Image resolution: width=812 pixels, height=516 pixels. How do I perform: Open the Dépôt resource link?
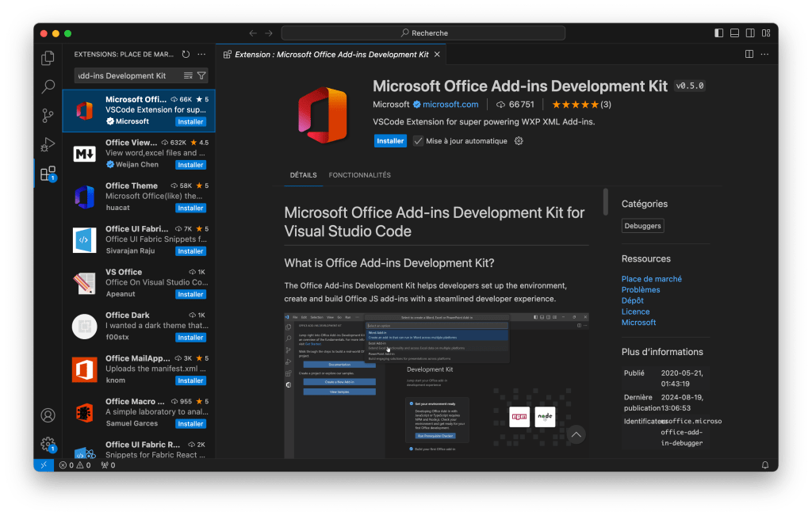tap(632, 301)
